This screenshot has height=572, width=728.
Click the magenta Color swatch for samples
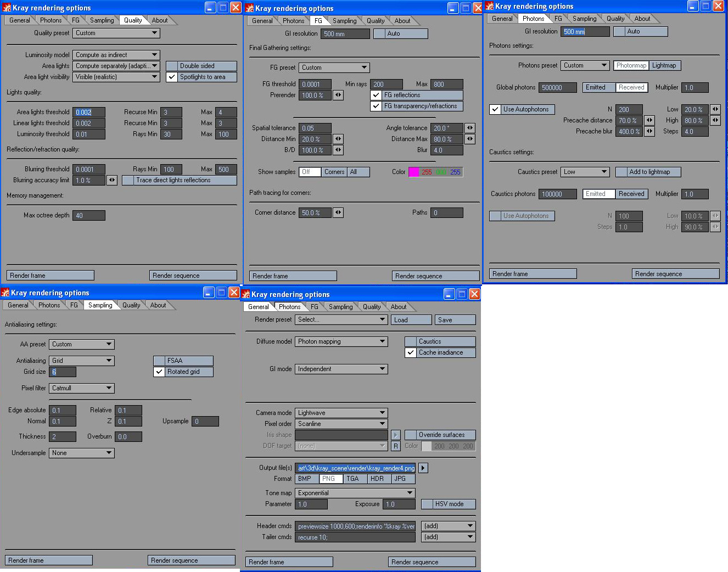point(414,172)
